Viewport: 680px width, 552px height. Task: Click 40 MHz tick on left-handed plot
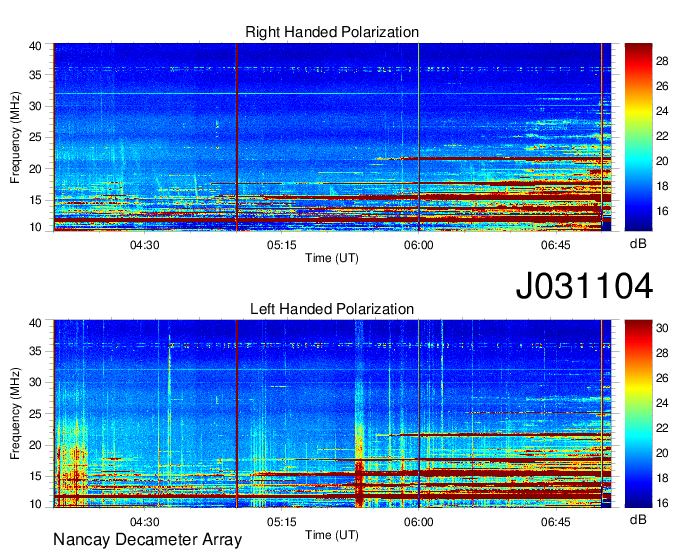[x=36, y=323]
